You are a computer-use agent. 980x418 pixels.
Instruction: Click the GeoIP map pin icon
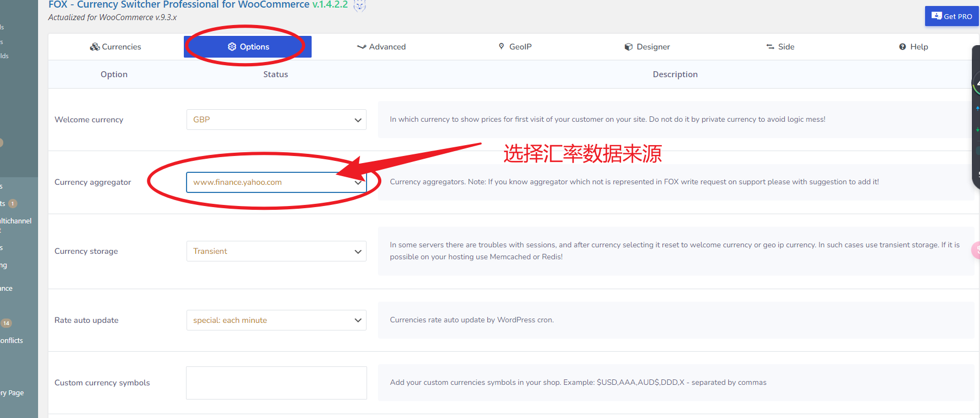[x=501, y=46]
